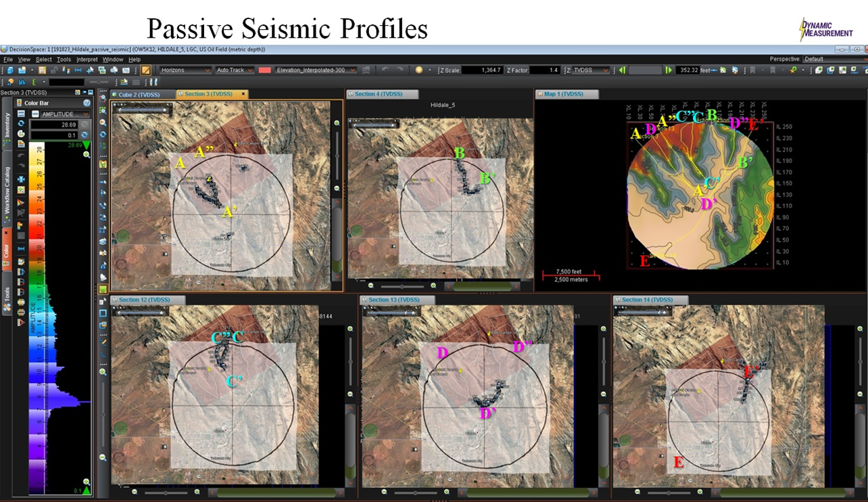The image size is (868, 502).
Task: Click the padlock icon in the top toolbar
Action: [x=55, y=70]
